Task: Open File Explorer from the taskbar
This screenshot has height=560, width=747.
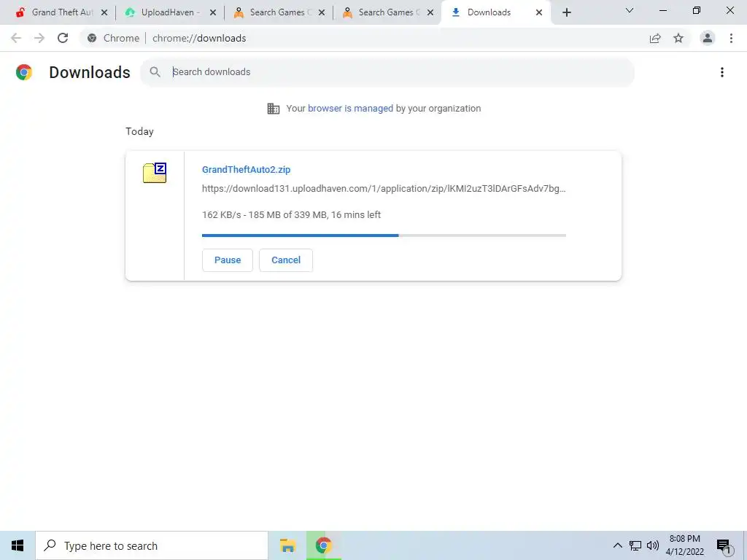Action: [x=287, y=545]
